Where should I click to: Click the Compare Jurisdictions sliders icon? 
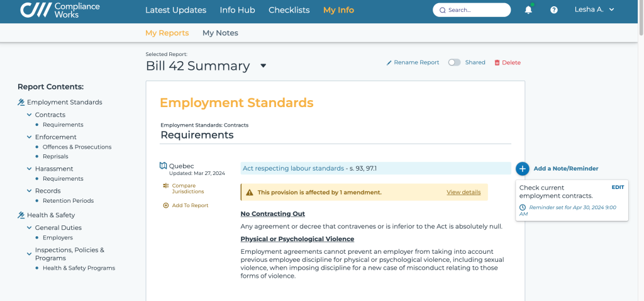pos(166,186)
